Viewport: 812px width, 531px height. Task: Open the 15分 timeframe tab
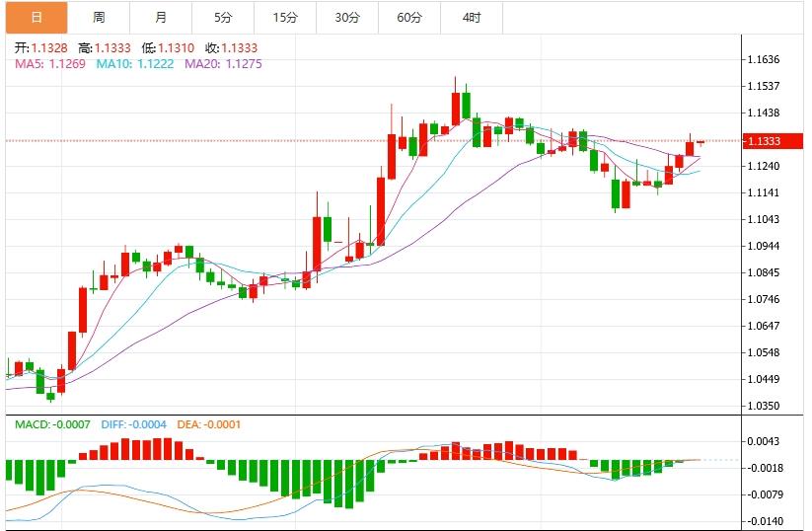pos(285,18)
